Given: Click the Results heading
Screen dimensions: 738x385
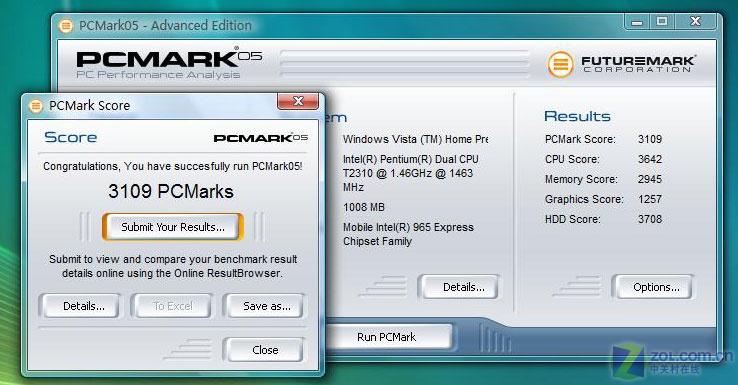Looking at the screenshot, I should (x=577, y=116).
